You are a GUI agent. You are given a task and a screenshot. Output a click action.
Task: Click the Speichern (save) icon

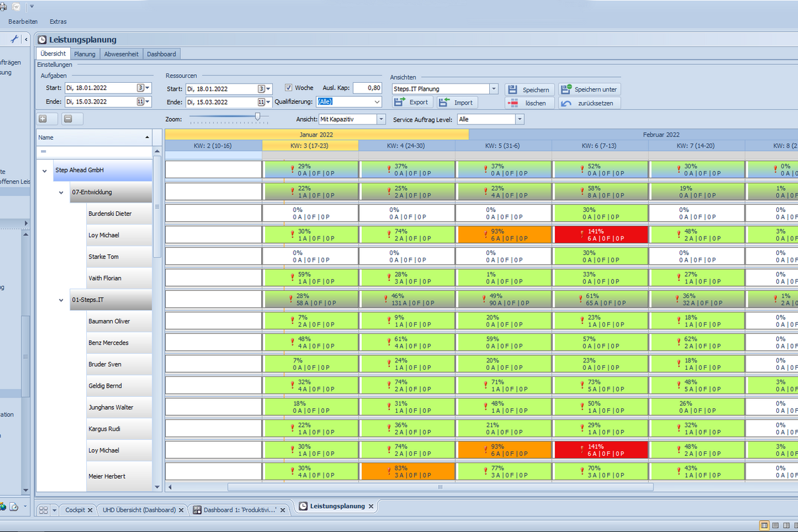[512, 89]
